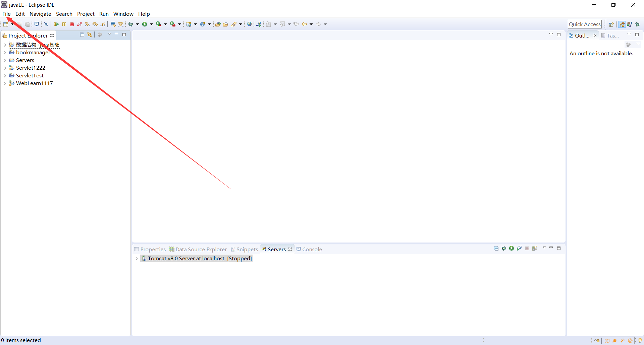Screen dimensions: 644x345
Task: Click Open Web Browser globe icon
Action: pos(249,24)
